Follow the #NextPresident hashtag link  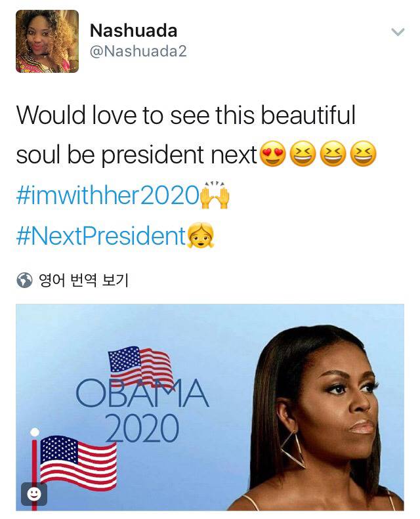101,236
